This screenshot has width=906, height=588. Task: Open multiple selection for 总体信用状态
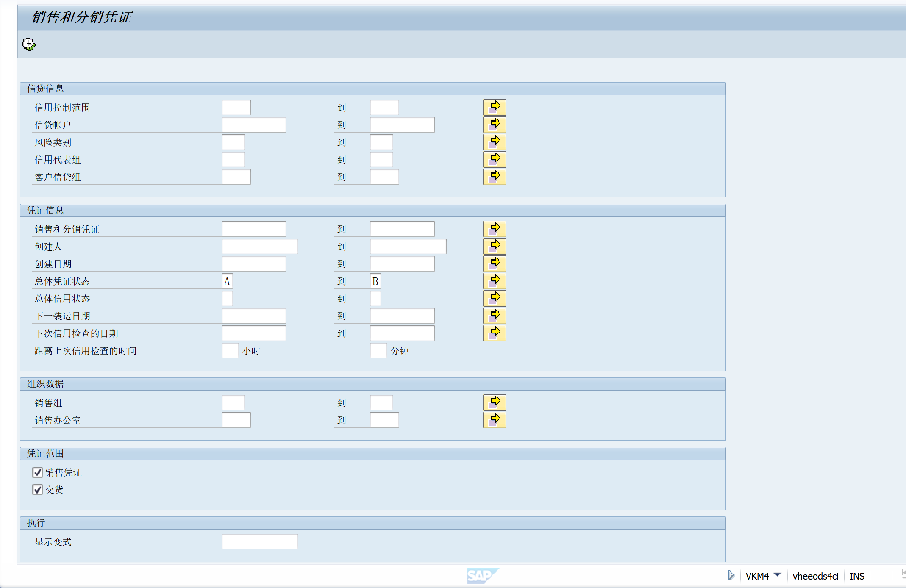[x=495, y=298]
